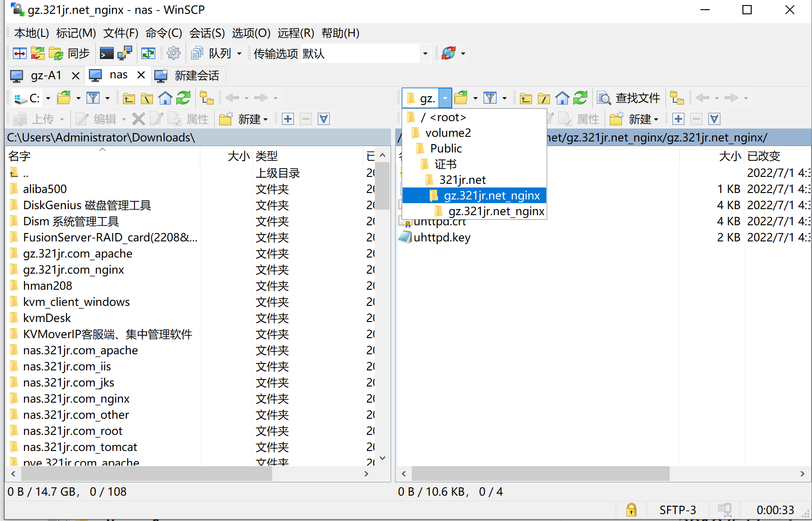This screenshot has width=812, height=521.
Task: Click local open directory folder icon
Action: click(64, 98)
